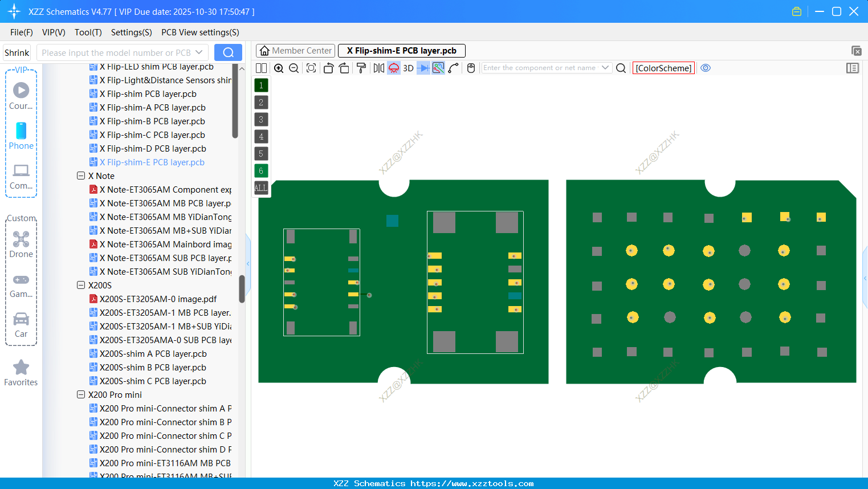Screen dimensions: 868x489
Task: Open the Tool(T) menu
Action: click(x=88, y=32)
